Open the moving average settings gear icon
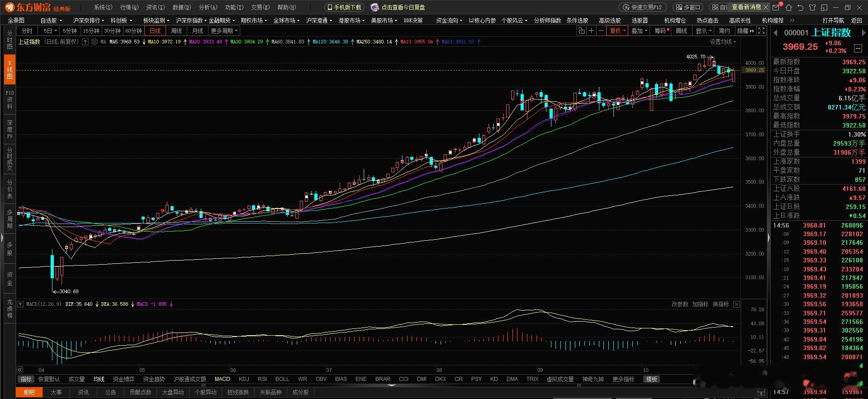 94,42
